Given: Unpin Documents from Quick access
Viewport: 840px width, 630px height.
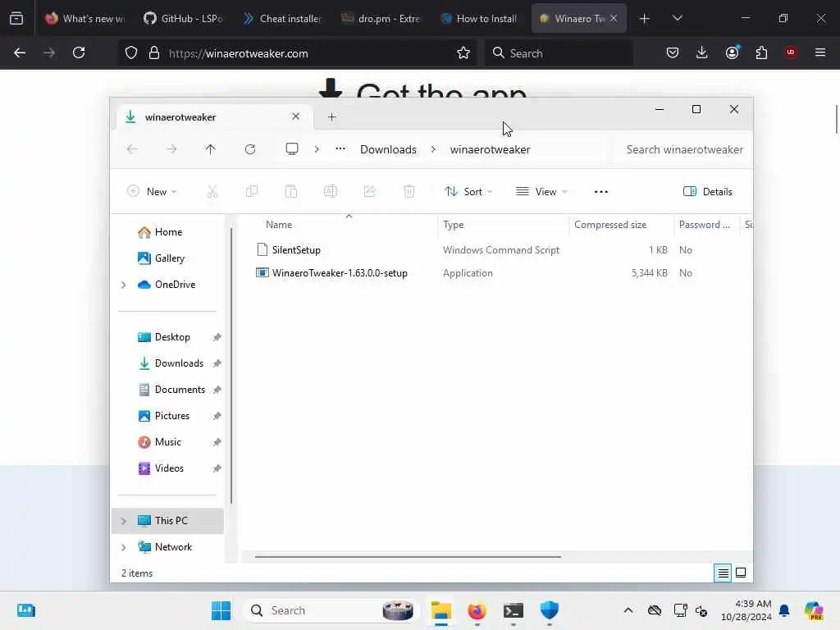Looking at the screenshot, I should point(217,390).
